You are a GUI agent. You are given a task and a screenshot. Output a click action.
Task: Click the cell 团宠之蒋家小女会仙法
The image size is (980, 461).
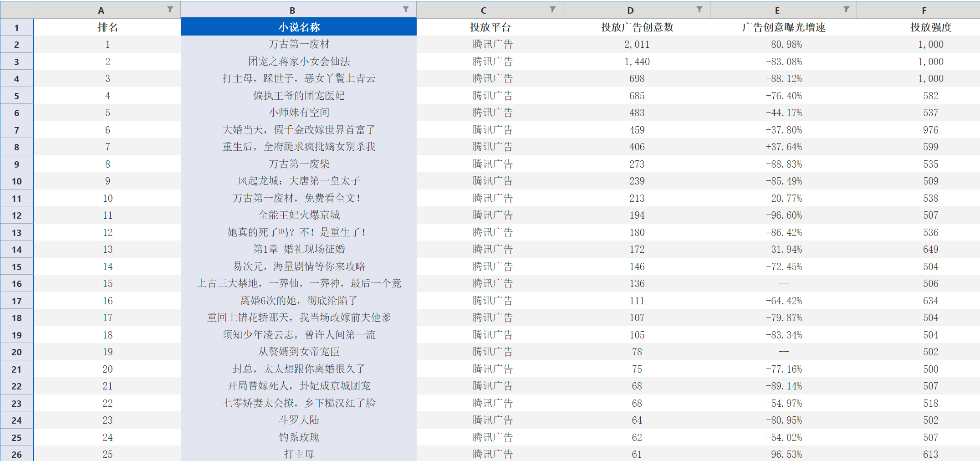click(299, 61)
